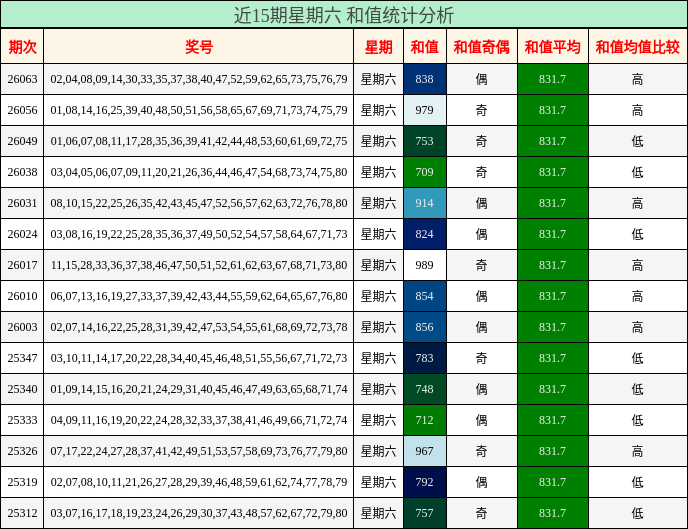The image size is (688, 529).
Task: Click the 奖号 column header
Action: [199, 46]
